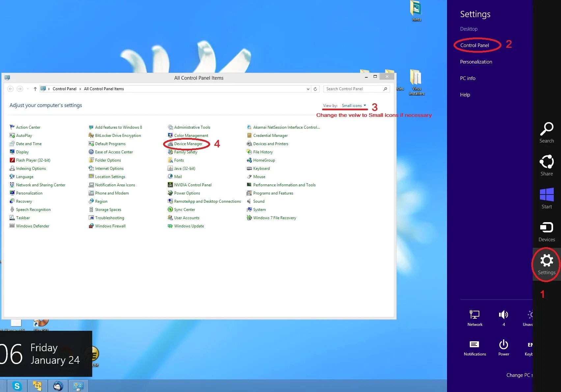561x392 pixels.
Task: Click the Control Panel taskbar icon
Action: click(78, 386)
